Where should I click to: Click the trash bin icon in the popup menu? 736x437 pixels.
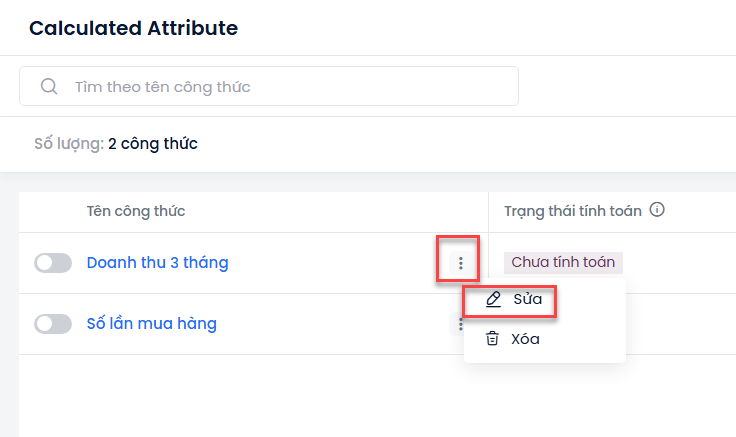click(x=492, y=338)
